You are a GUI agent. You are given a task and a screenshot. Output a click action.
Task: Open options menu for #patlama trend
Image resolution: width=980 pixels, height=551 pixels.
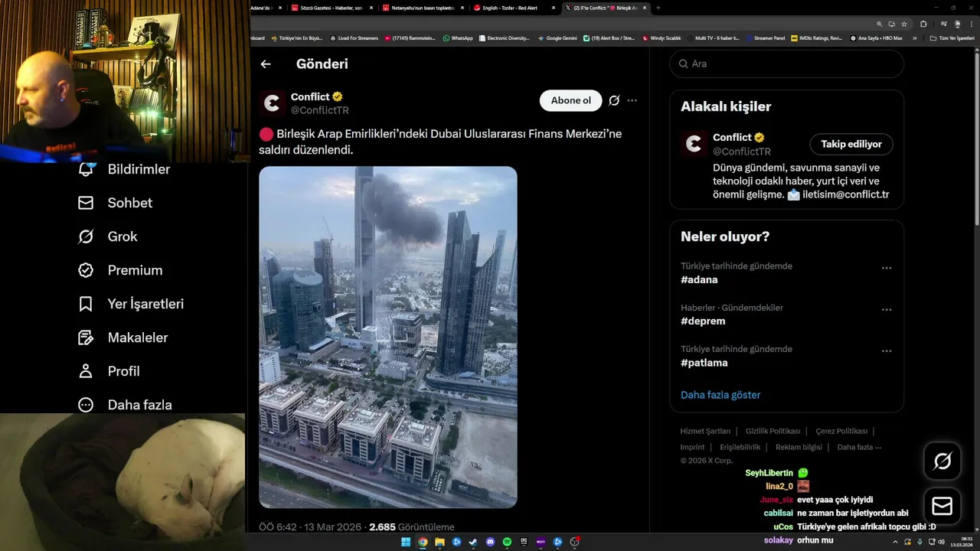coord(887,350)
